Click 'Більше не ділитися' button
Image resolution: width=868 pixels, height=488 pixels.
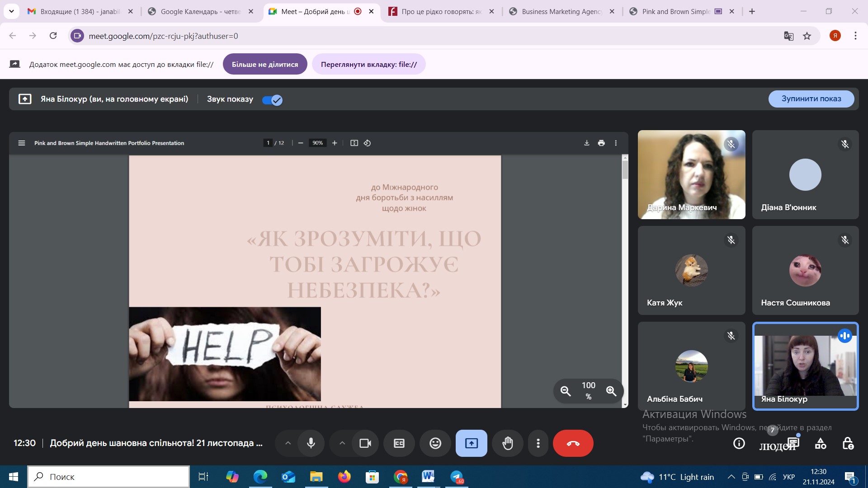265,64
